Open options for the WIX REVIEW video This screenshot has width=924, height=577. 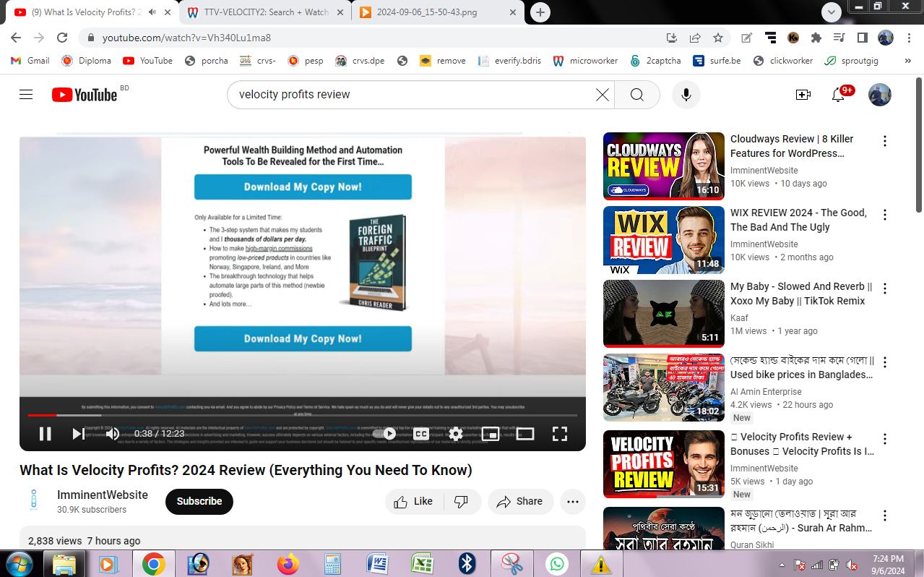click(885, 215)
